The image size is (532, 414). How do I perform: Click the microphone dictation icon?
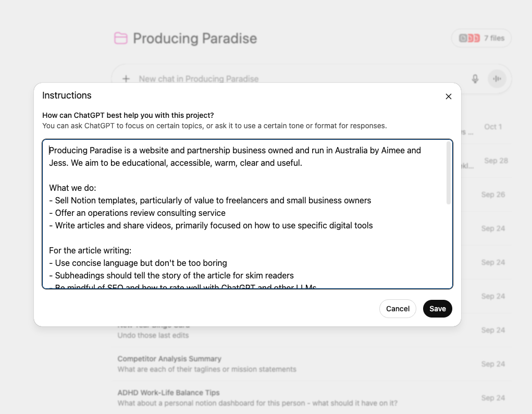click(x=475, y=79)
